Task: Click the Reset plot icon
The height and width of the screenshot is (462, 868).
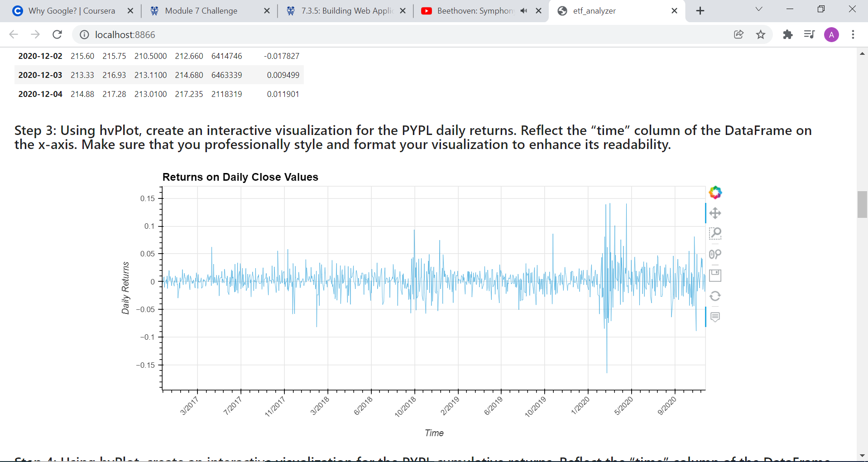Action: pos(715,296)
